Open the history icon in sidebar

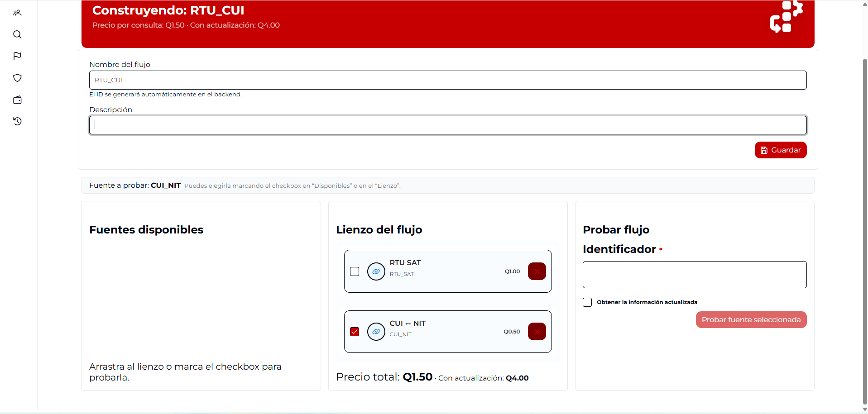(x=17, y=121)
